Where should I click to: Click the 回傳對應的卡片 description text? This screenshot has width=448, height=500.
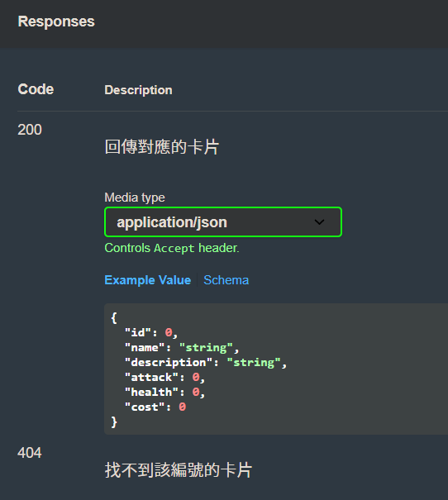(x=162, y=147)
